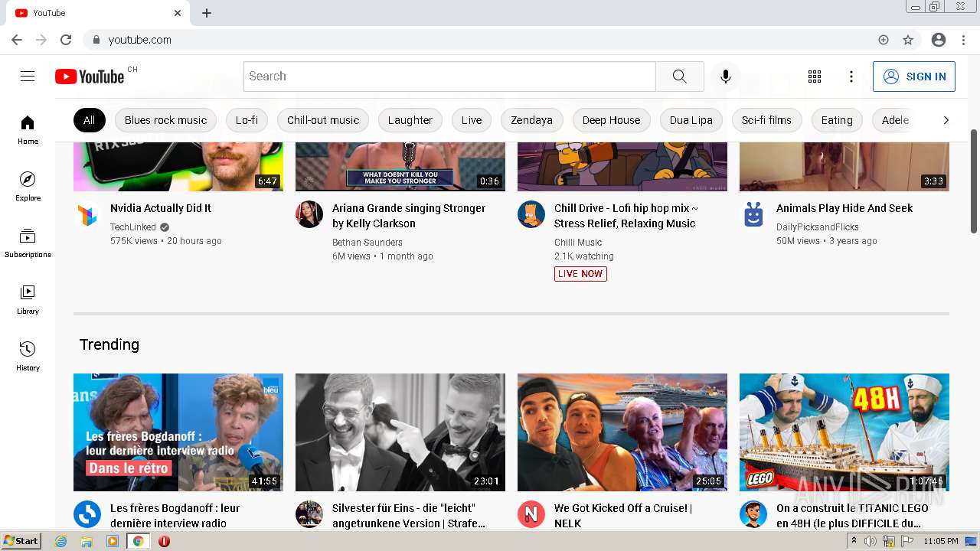The height and width of the screenshot is (551, 980).
Task: Open Chrome profile icon
Action: [939, 40]
